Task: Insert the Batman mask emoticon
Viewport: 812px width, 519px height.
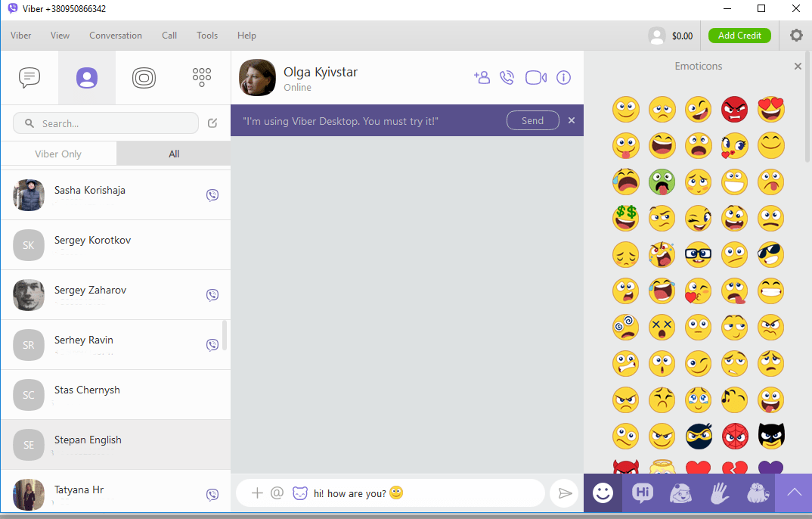Action: click(x=771, y=435)
